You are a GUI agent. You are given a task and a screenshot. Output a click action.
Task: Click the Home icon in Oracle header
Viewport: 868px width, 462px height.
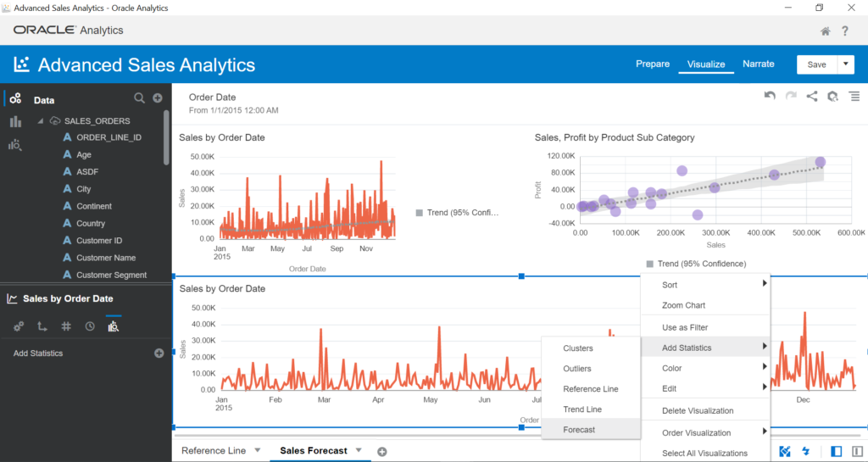tap(825, 31)
